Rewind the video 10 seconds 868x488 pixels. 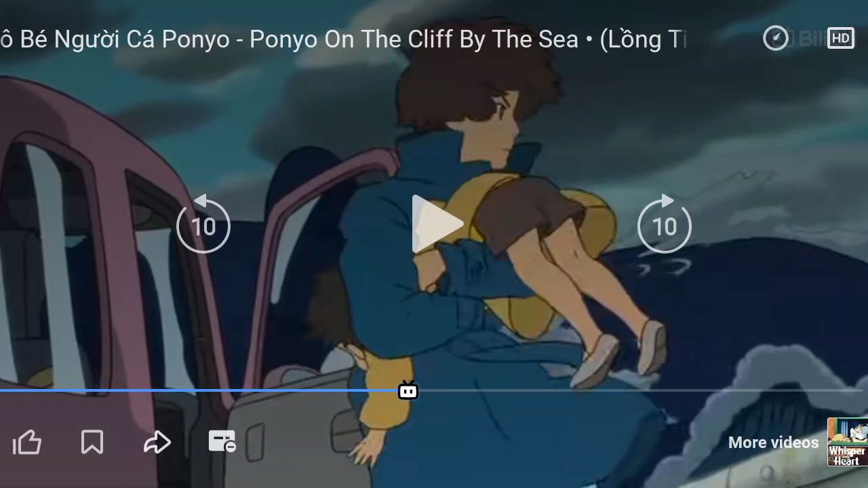point(203,224)
